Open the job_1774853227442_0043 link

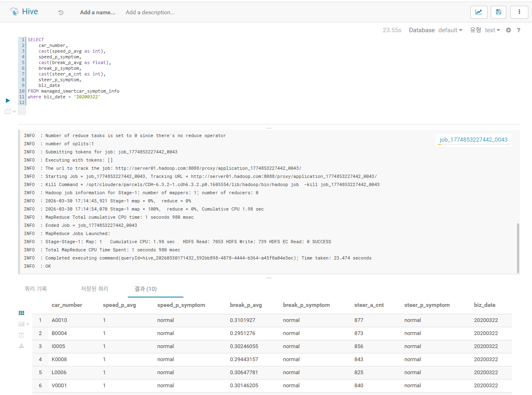tap(473, 140)
